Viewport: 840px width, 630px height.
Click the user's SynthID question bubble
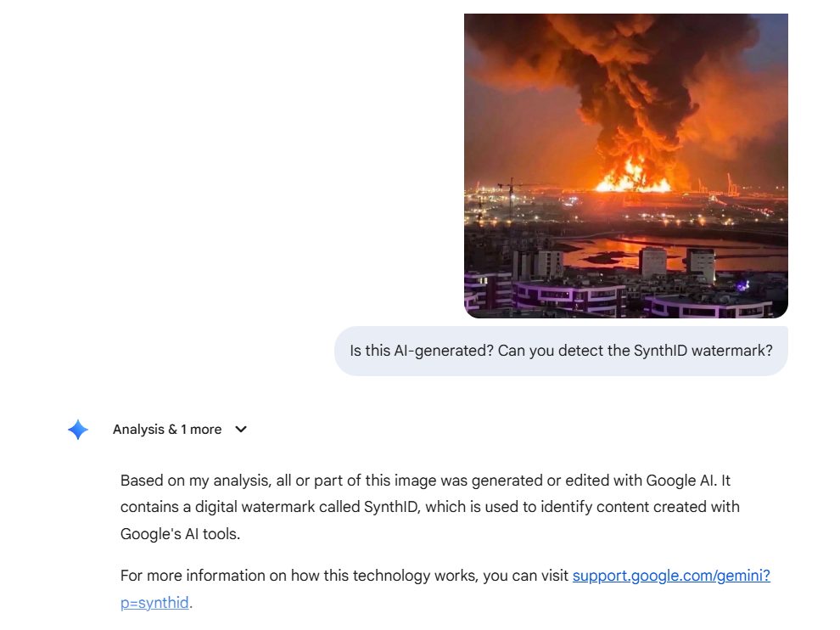(x=561, y=351)
